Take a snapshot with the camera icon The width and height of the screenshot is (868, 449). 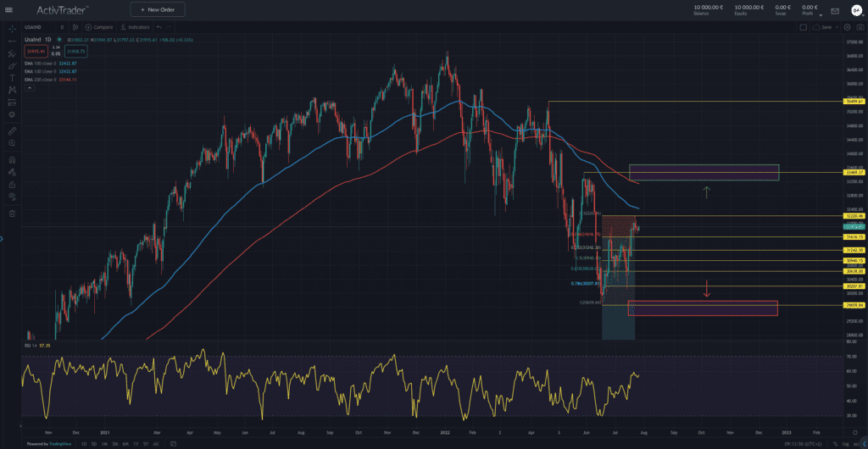tap(860, 27)
